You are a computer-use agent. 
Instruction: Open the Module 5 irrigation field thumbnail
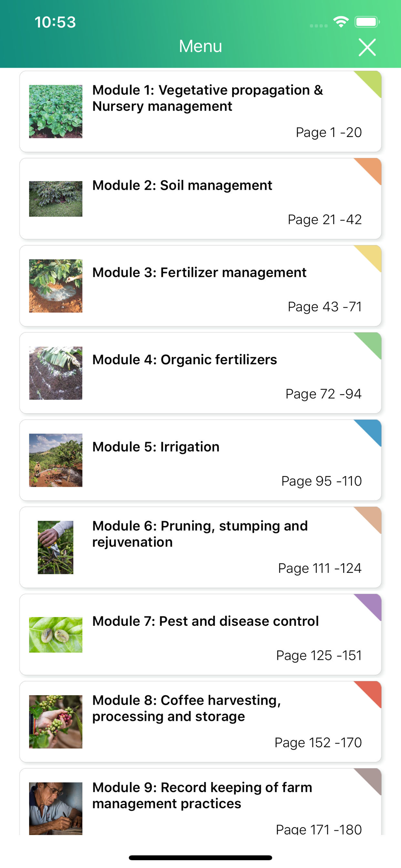pyautogui.click(x=56, y=460)
